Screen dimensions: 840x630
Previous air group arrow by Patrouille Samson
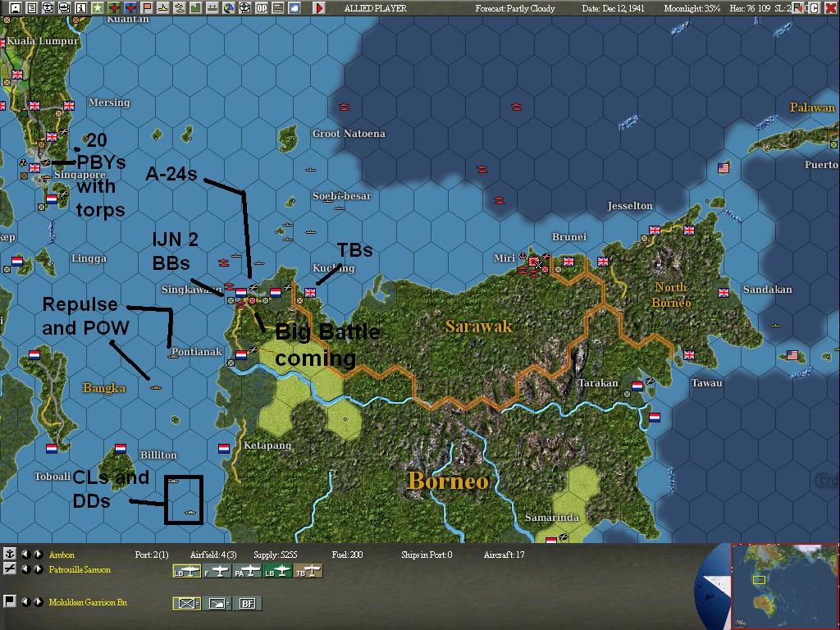tap(25, 569)
